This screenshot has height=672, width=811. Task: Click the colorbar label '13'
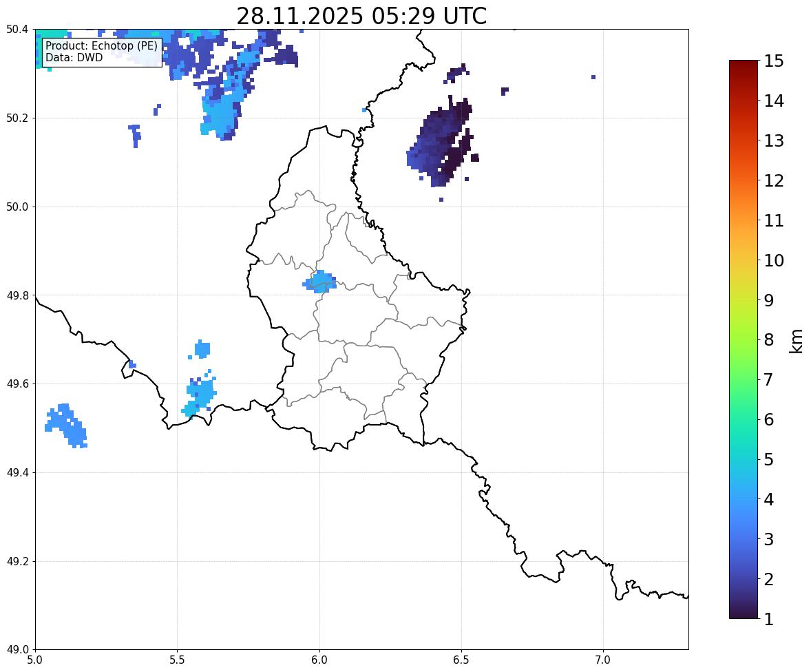pos(775,140)
